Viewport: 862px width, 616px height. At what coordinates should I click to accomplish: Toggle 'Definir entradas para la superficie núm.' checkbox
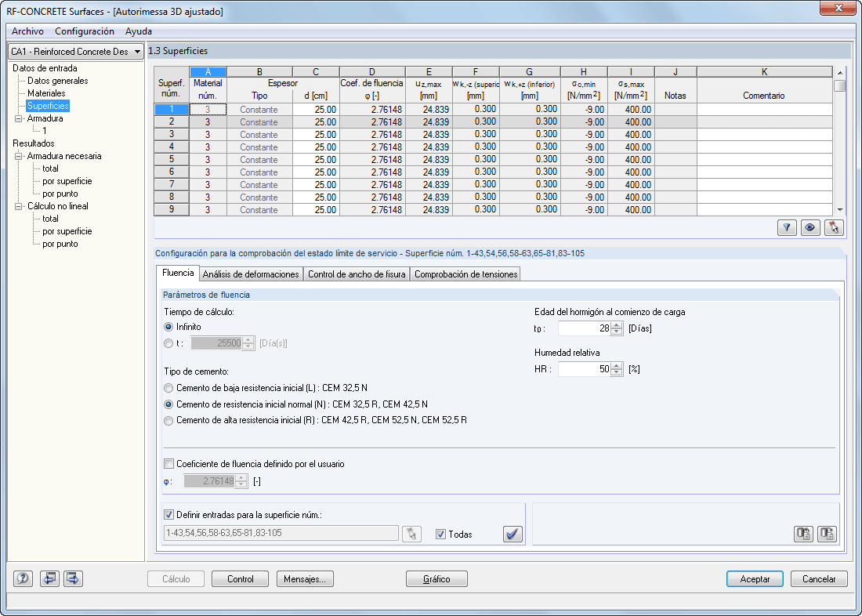168,516
